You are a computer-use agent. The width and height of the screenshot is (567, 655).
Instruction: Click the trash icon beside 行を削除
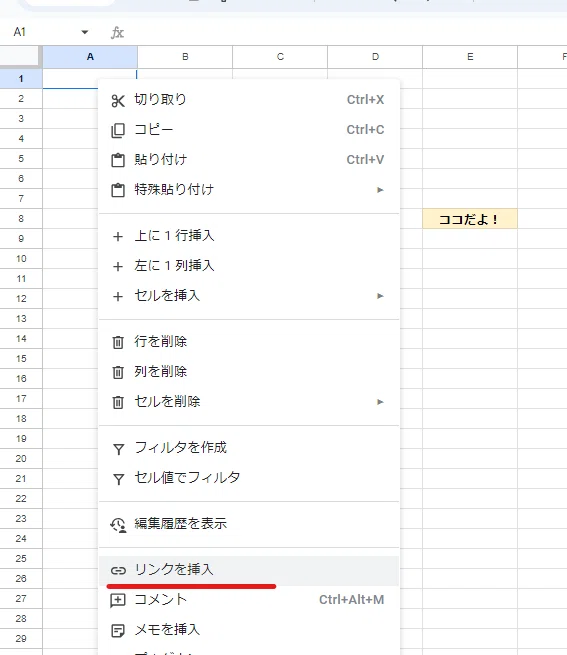pos(118,342)
